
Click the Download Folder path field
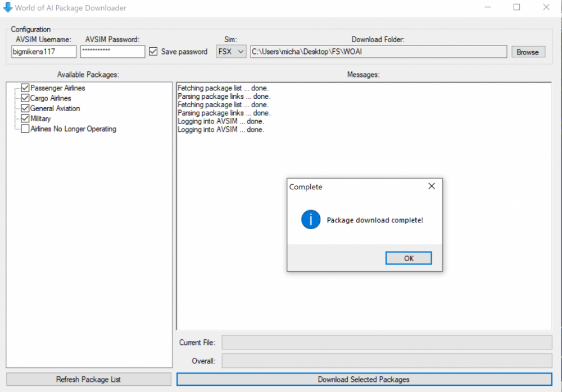pyautogui.click(x=378, y=52)
